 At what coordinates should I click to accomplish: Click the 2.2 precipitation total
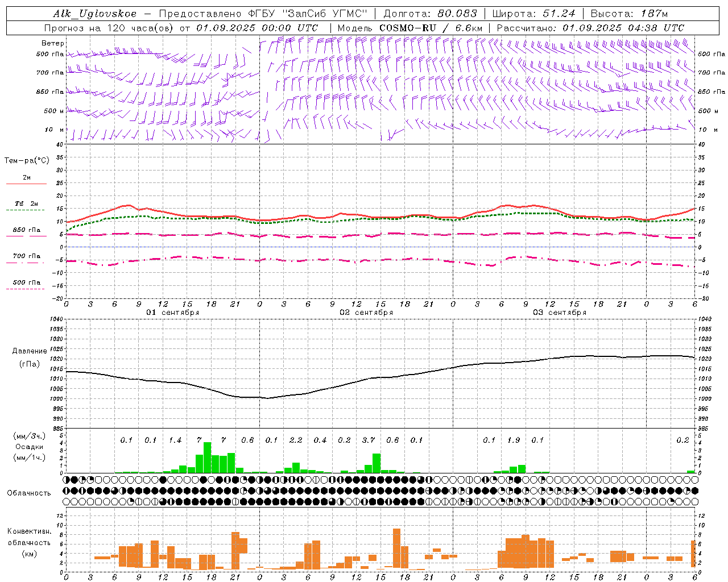[x=296, y=440]
